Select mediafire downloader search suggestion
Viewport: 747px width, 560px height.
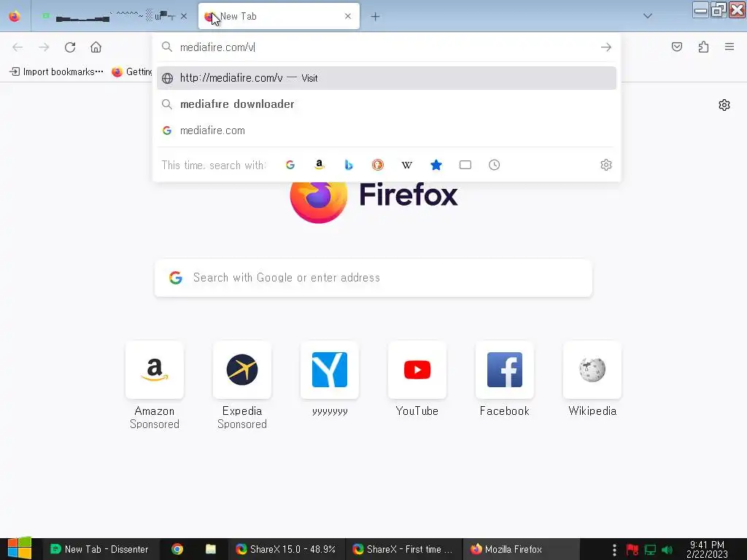[x=387, y=104]
